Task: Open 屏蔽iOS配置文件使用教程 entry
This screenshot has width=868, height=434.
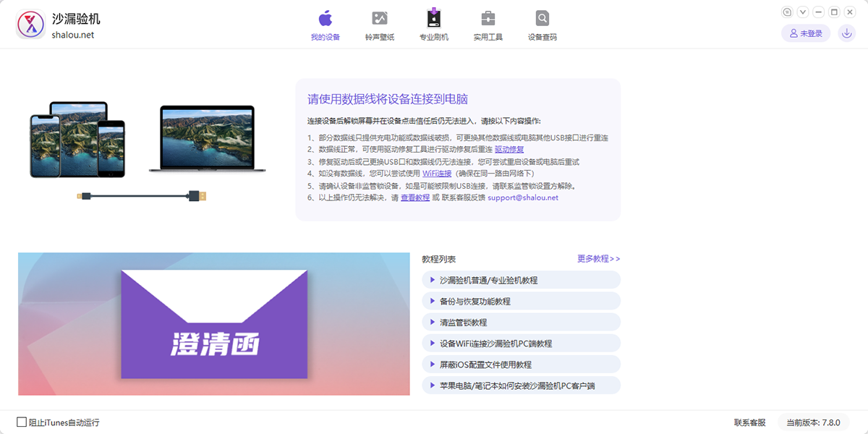Action: pos(521,364)
